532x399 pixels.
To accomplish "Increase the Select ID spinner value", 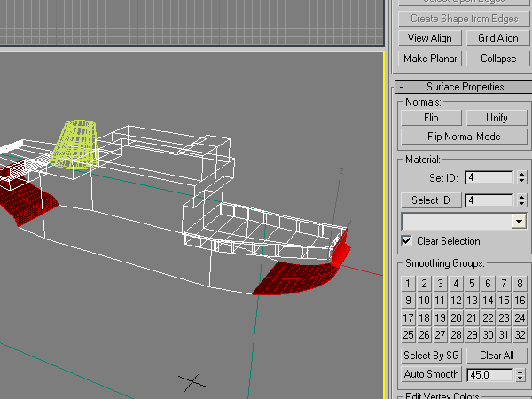I will (522, 197).
